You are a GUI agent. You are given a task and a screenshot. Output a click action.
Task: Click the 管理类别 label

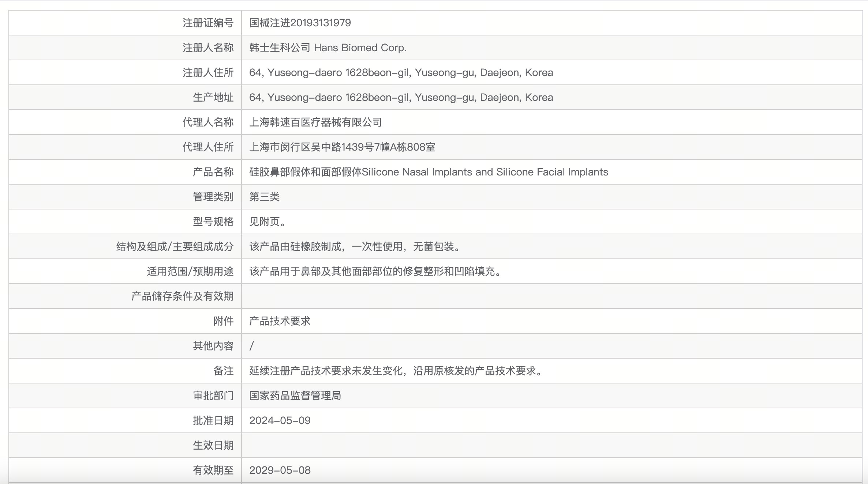tap(213, 197)
